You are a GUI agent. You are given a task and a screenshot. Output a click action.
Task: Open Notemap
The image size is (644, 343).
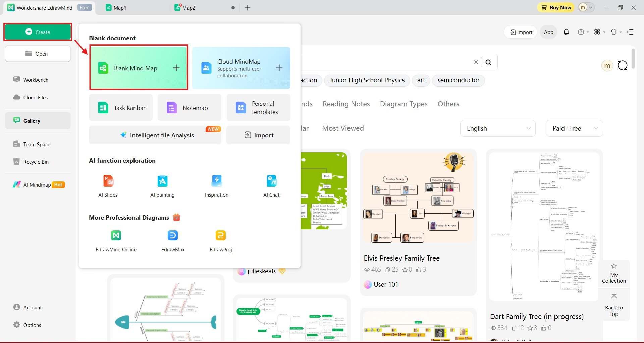click(190, 108)
